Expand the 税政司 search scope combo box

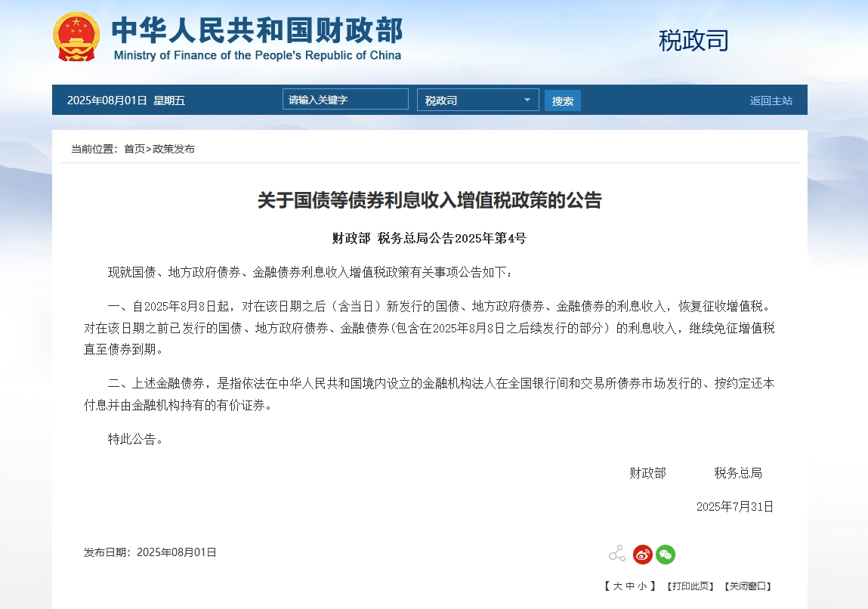(477, 100)
